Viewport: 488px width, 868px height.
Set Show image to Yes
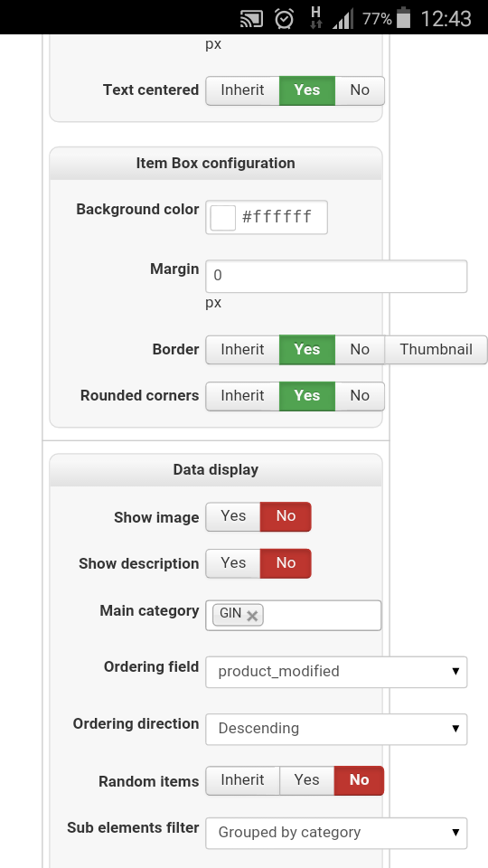coord(233,516)
